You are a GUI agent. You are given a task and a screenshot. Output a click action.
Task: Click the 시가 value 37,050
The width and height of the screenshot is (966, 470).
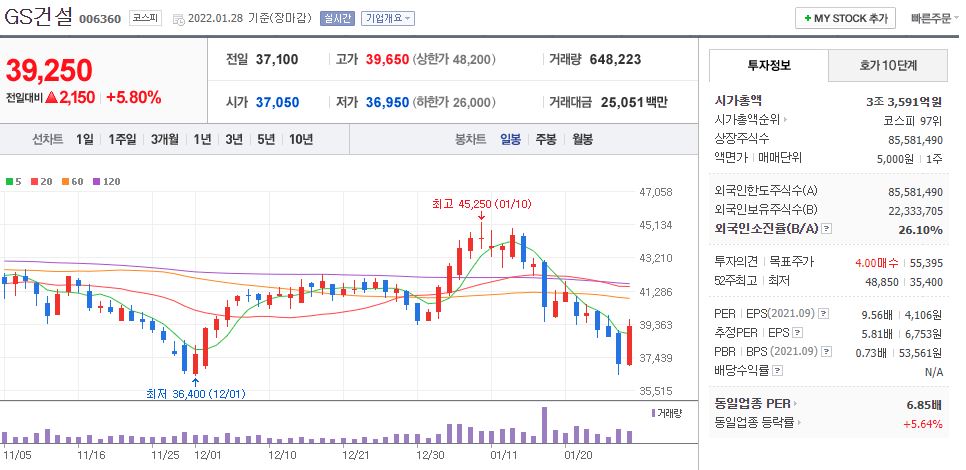pos(278,102)
